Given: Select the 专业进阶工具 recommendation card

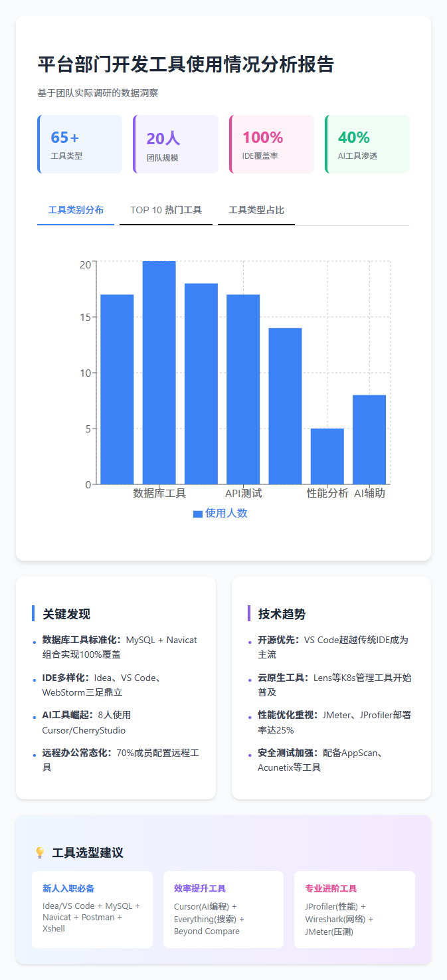Looking at the screenshot, I should click(354, 909).
